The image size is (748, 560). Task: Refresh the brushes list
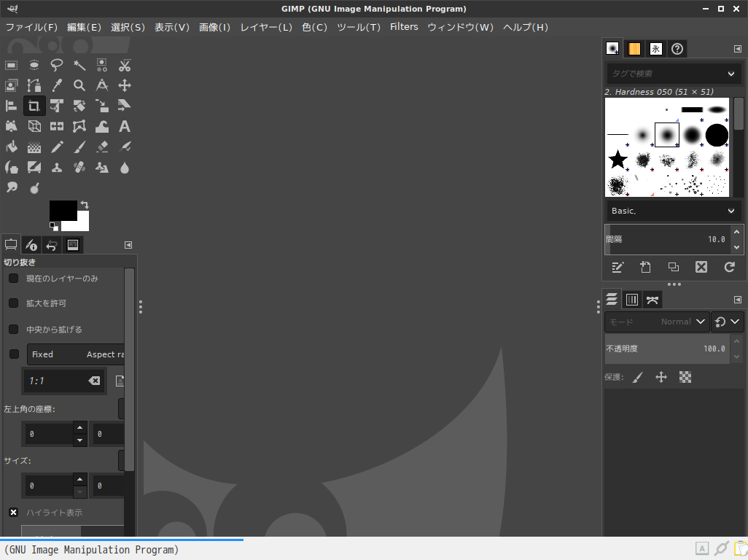729,267
